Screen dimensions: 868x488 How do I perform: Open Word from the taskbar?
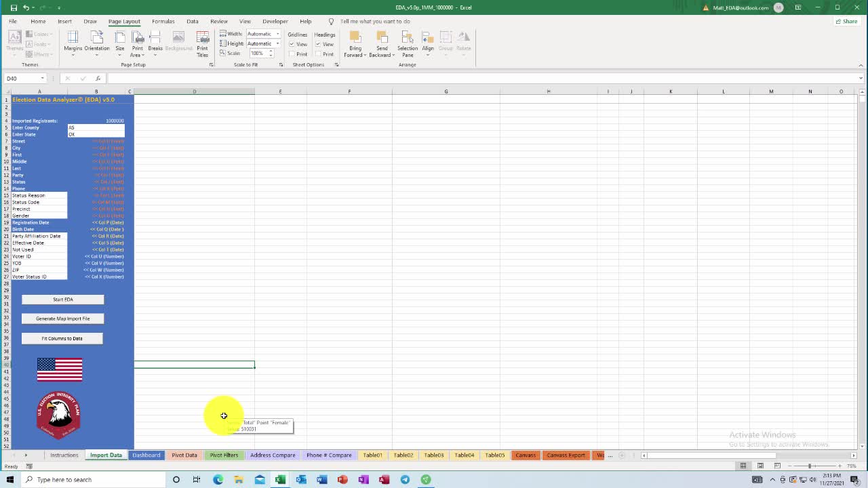coord(321,479)
